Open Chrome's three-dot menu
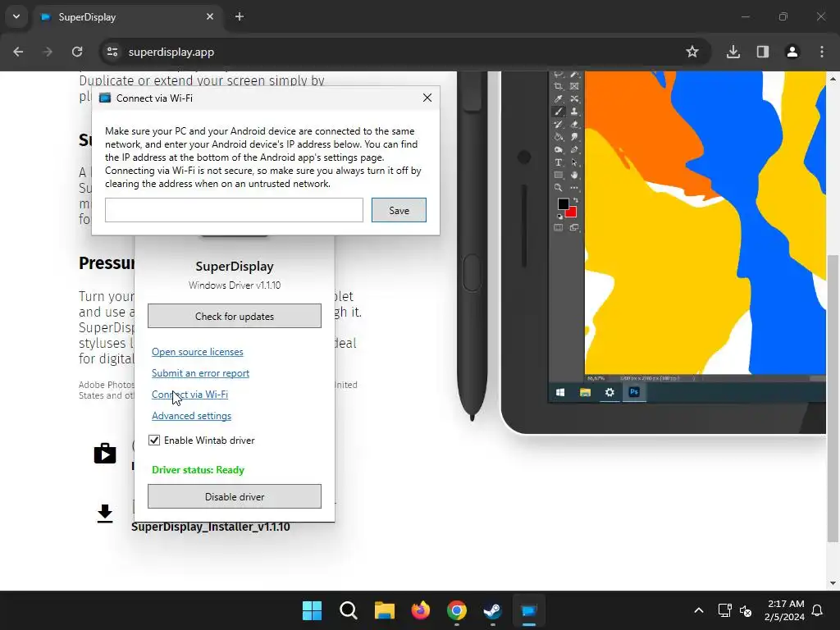The width and height of the screenshot is (840, 630). tap(822, 52)
